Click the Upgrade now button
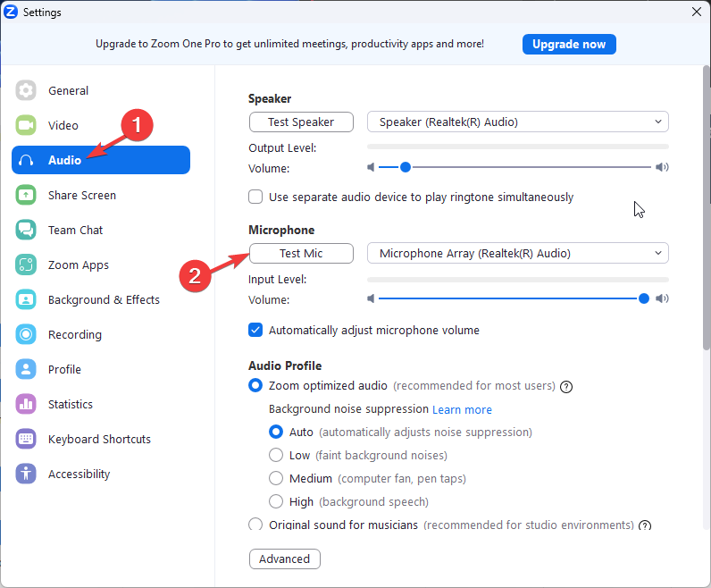711x588 pixels. pos(569,44)
